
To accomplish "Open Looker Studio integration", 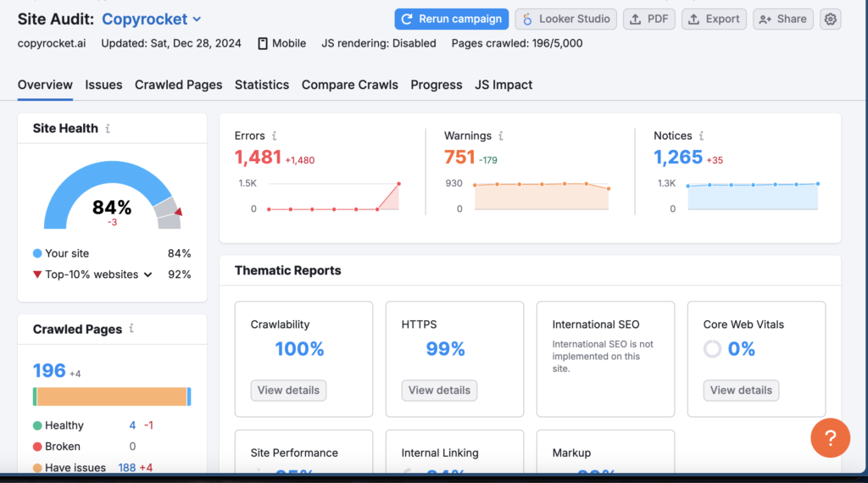I will tap(565, 19).
